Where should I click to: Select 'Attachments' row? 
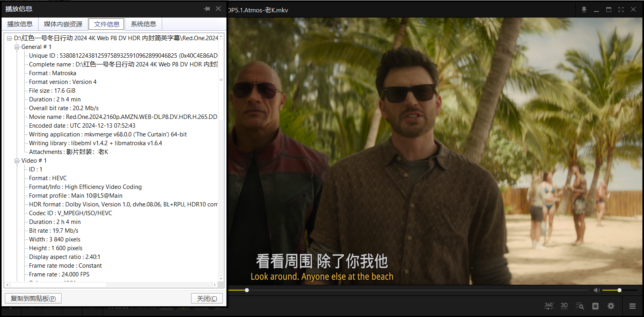68,152
